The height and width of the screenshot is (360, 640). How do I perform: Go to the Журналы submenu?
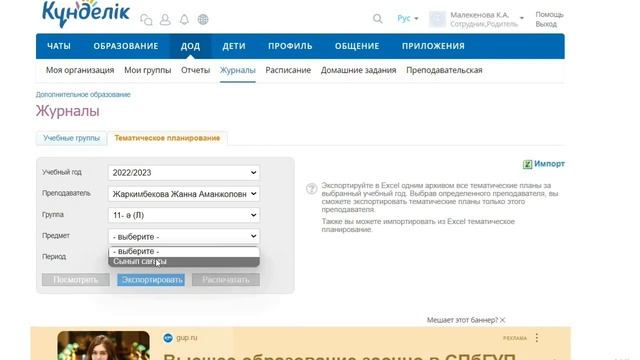click(x=238, y=70)
